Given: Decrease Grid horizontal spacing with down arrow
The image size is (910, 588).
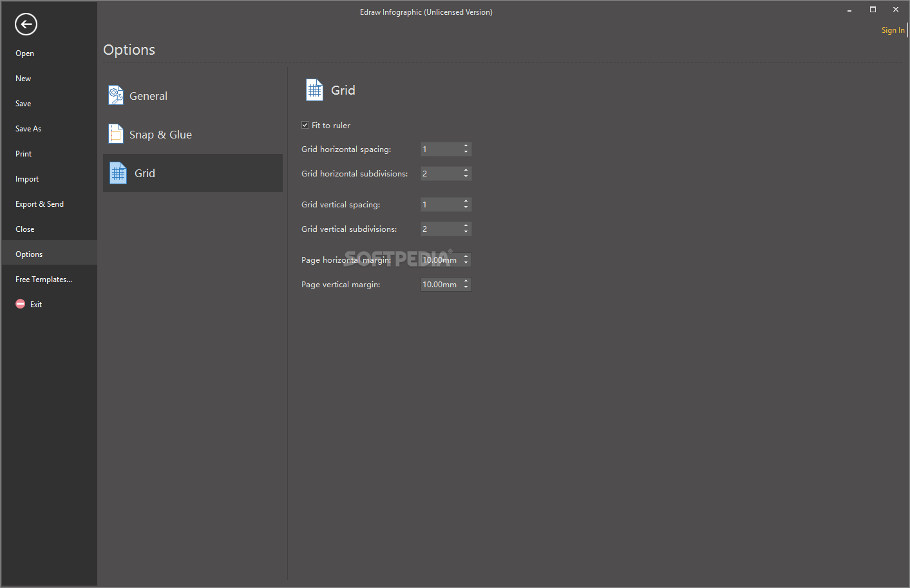Looking at the screenshot, I should (x=466, y=152).
